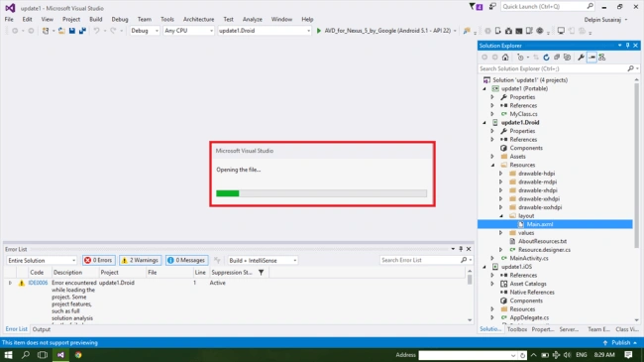The image size is (644, 362).
Task: Open the Entire Solution scope dropdown
Action: (x=42, y=261)
